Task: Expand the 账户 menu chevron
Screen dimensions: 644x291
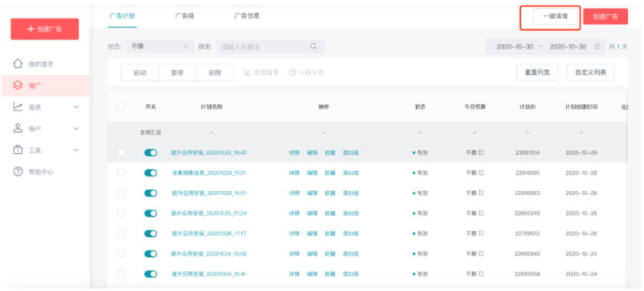Action: (76, 128)
